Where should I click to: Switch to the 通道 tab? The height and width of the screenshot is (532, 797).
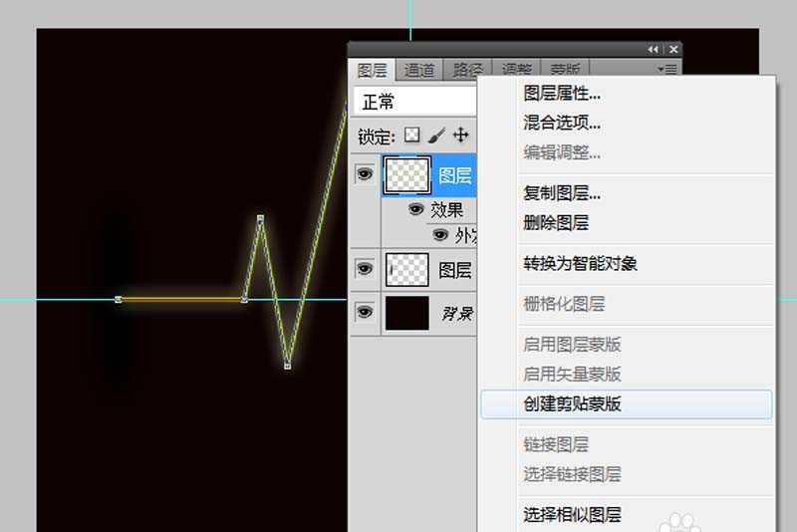click(x=418, y=70)
